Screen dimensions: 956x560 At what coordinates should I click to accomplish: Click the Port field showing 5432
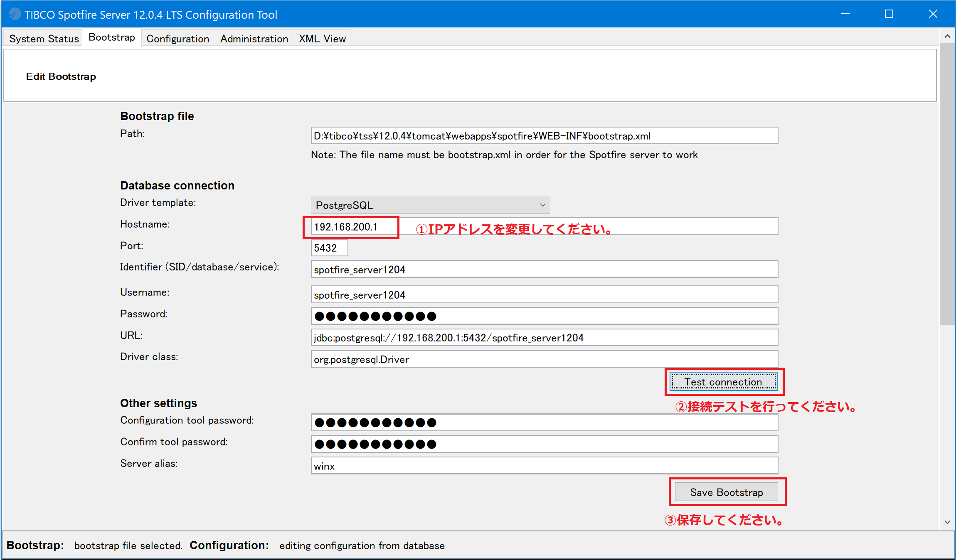[x=329, y=248]
